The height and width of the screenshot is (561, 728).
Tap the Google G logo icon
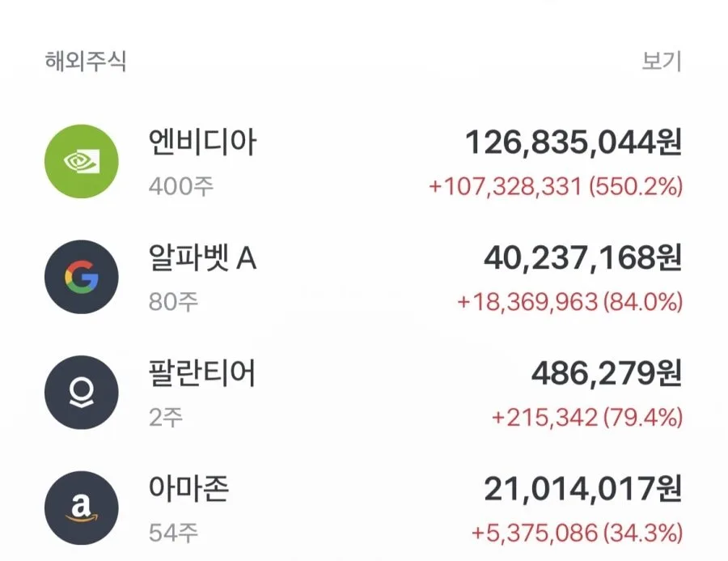[81, 277]
